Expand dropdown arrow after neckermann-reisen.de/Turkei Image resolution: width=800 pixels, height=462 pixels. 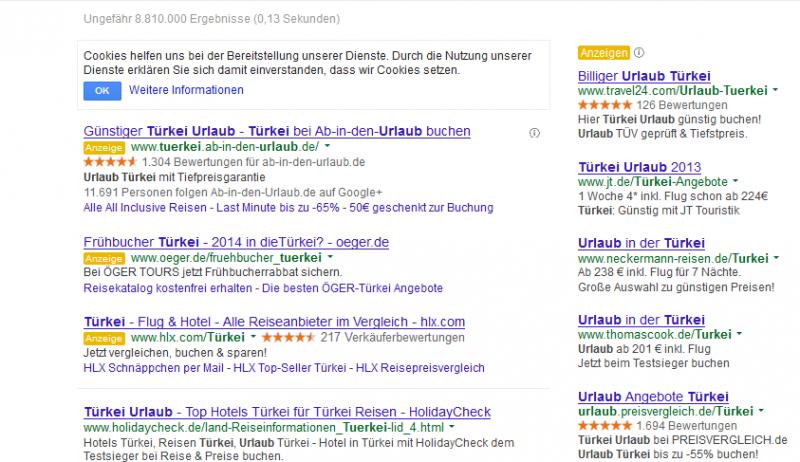(777, 258)
